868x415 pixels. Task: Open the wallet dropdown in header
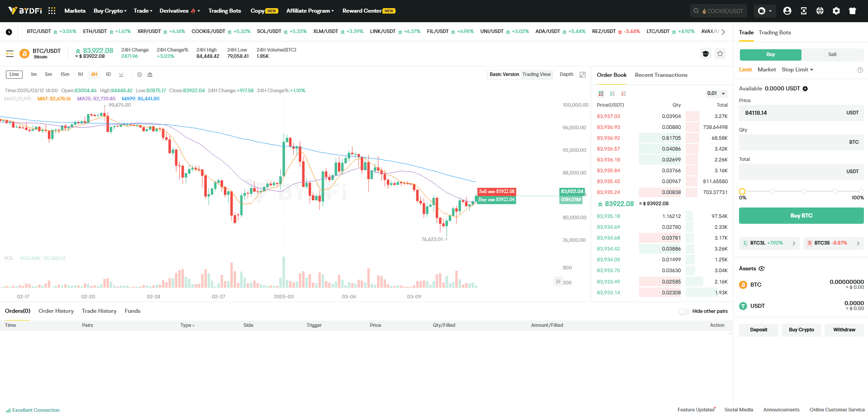[x=765, y=11]
